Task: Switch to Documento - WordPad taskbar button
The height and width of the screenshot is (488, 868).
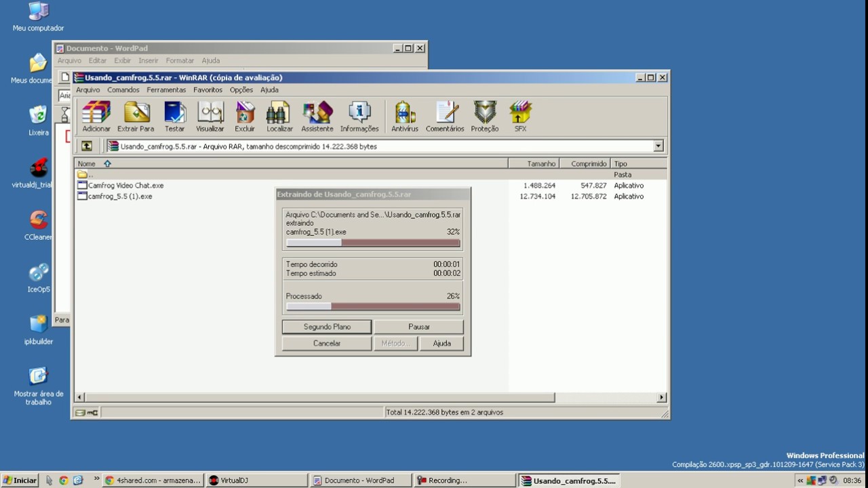Action: coord(360,480)
